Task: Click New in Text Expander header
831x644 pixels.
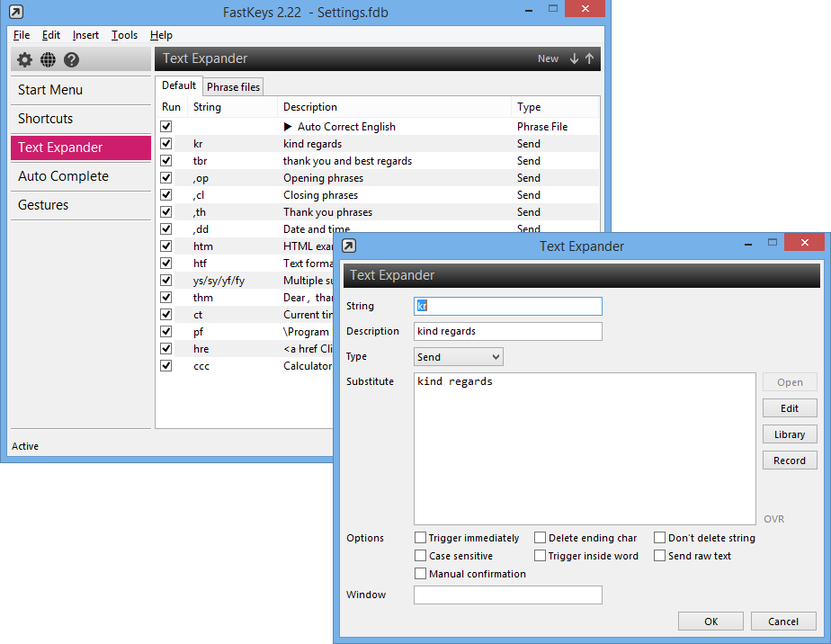Action: pyautogui.click(x=548, y=58)
